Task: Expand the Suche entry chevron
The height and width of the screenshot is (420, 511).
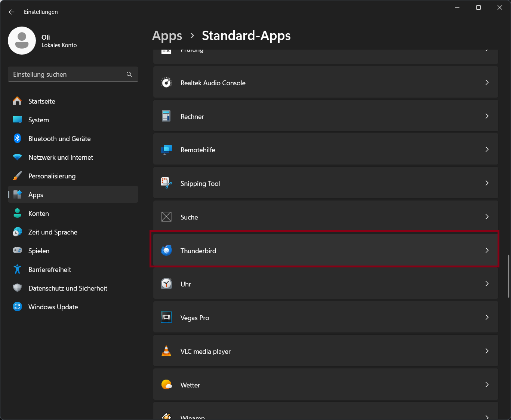Action: (x=487, y=217)
